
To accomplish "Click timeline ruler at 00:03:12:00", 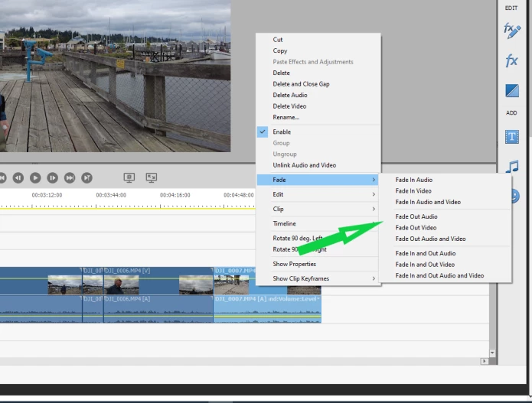I will coord(47,195).
